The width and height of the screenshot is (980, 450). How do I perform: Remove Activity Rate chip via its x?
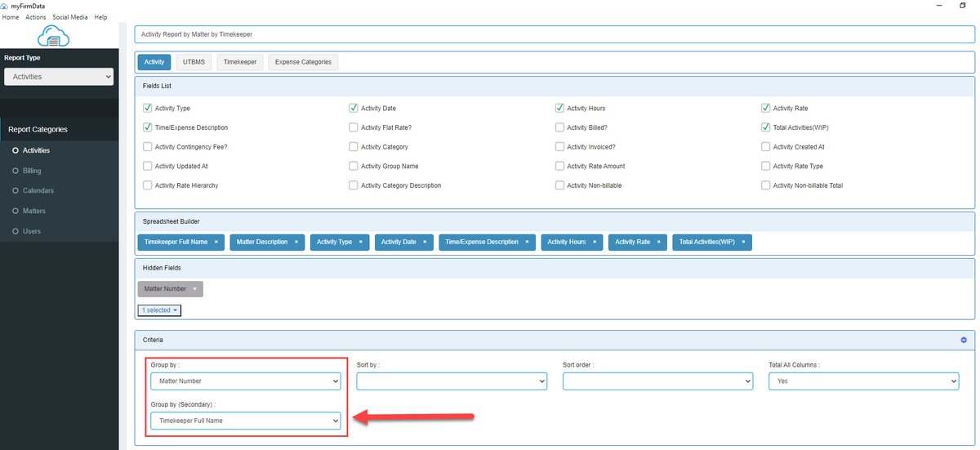tap(658, 243)
